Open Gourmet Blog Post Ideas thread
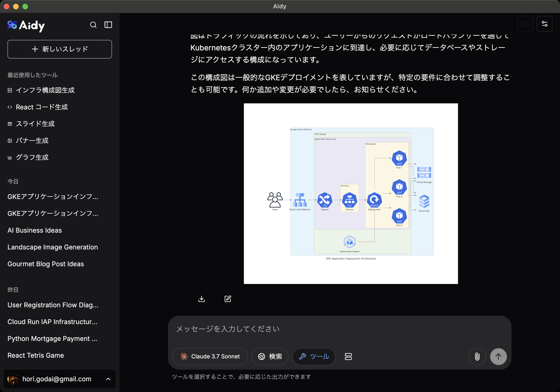The width and height of the screenshot is (560, 392). (x=45, y=264)
